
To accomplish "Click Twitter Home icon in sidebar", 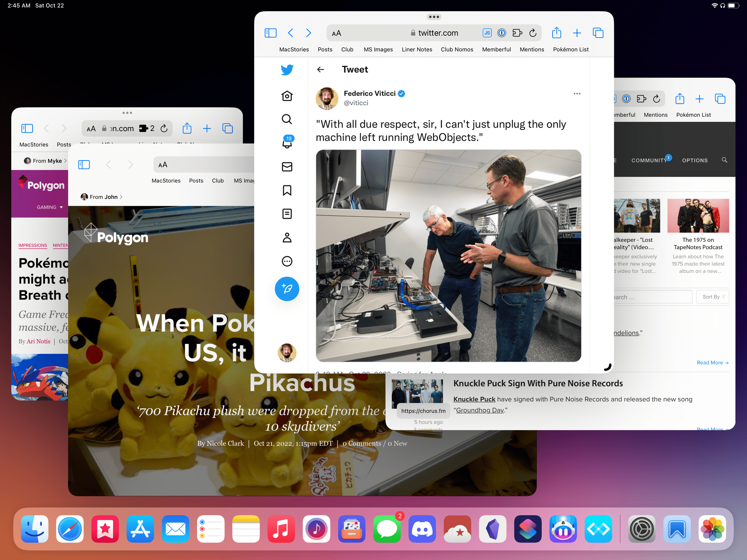I will tap(287, 96).
